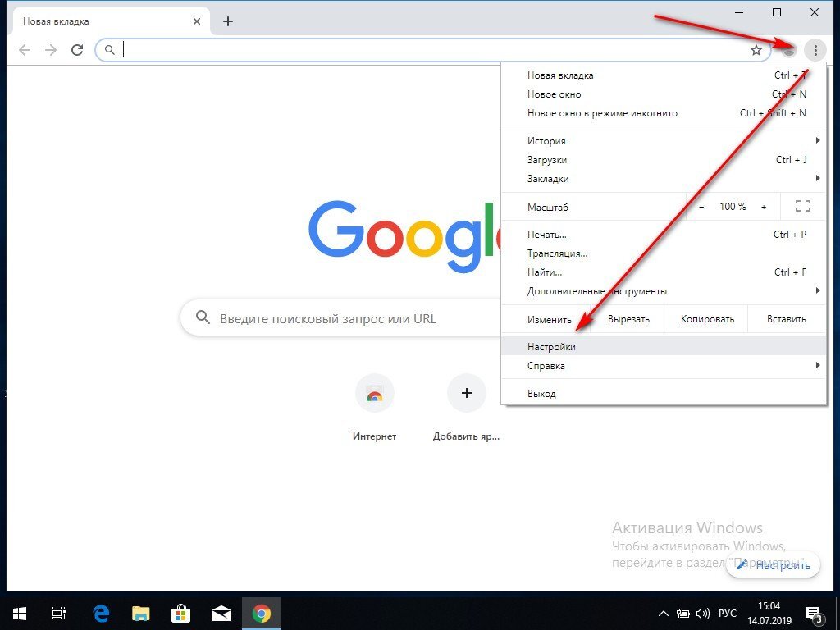Click magnifier icon in Google search box
The height and width of the screenshot is (630, 840).
tap(203, 317)
